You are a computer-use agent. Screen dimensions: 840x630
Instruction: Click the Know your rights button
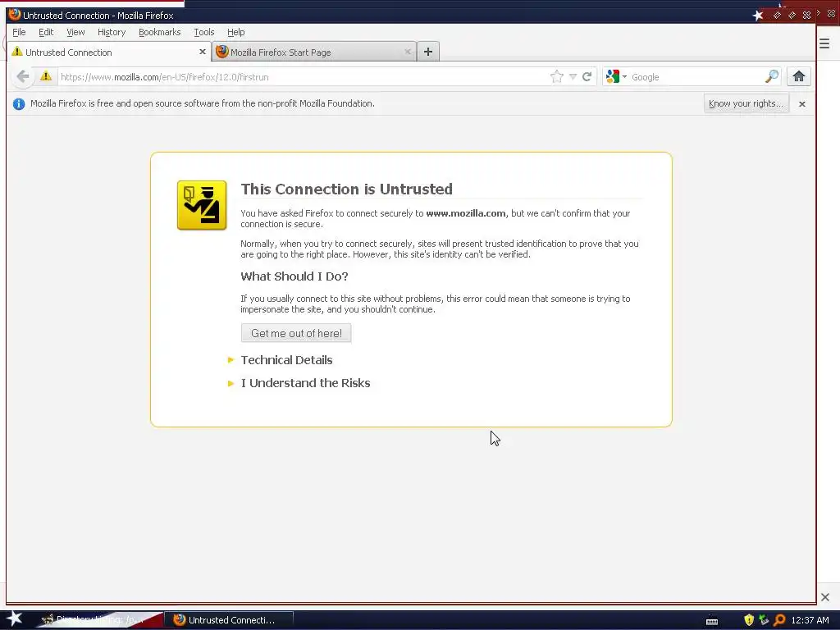[746, 103]
